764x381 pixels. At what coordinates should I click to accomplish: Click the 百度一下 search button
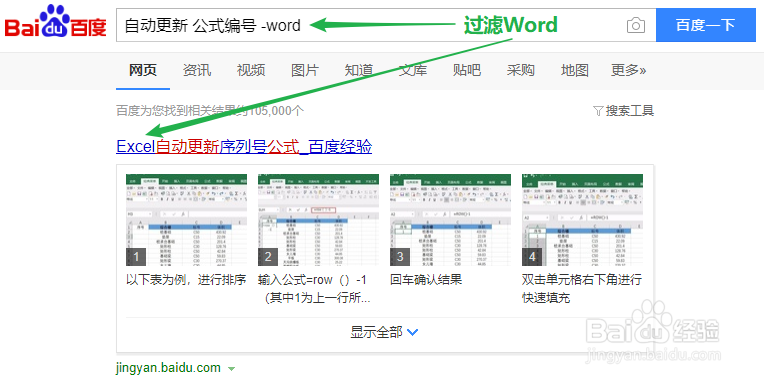pyautogui.click(x=706, y=25)
